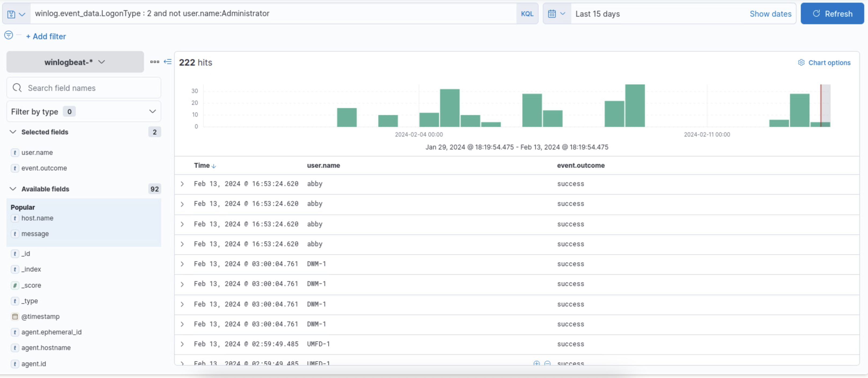Click the tallest histogram bar
The image size is (868, 378).
click(x=635, y=106)
